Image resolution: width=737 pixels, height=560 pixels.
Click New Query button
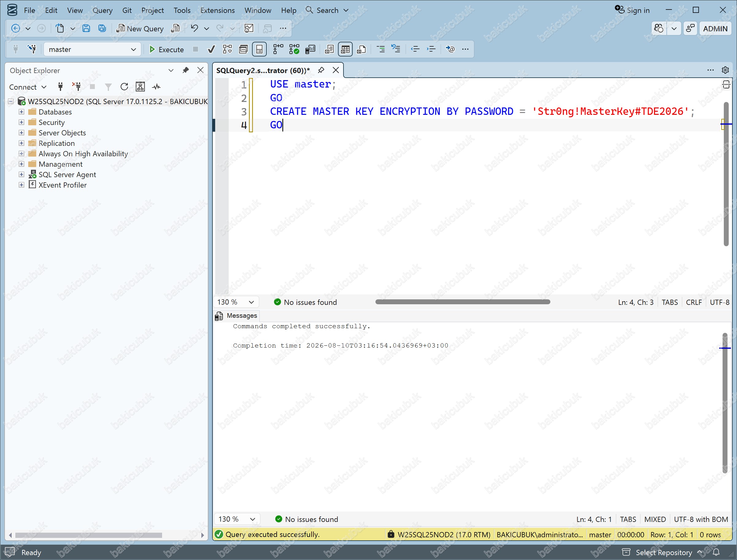140,28
